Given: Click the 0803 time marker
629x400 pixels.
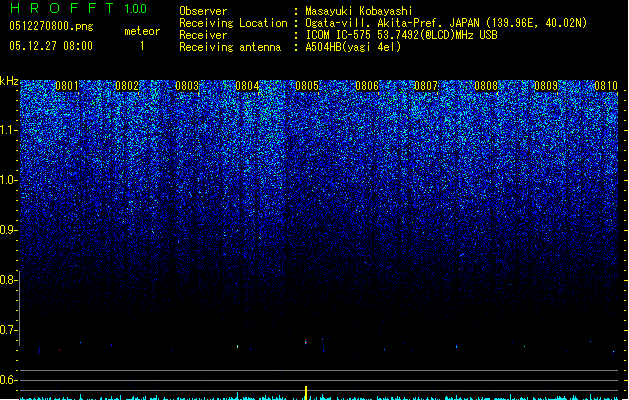Looking at the screenshot, I should click(x=187, y=86).
